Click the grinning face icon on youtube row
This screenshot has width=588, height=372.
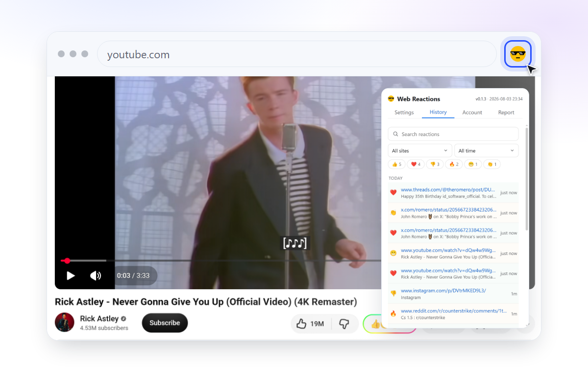pos(393,254)
